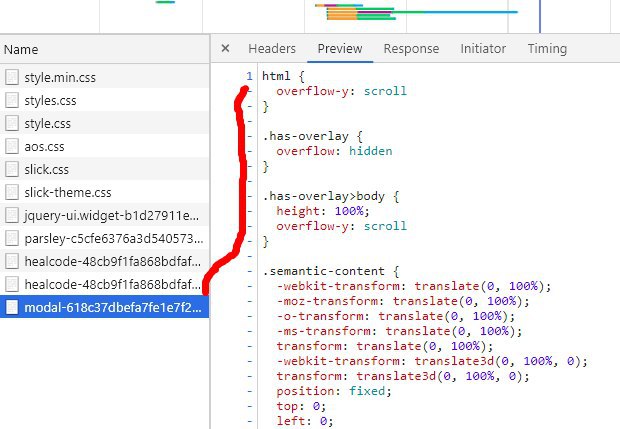Click the Name column header
This screenshot has width=620, height=429.
coord(104,49)
